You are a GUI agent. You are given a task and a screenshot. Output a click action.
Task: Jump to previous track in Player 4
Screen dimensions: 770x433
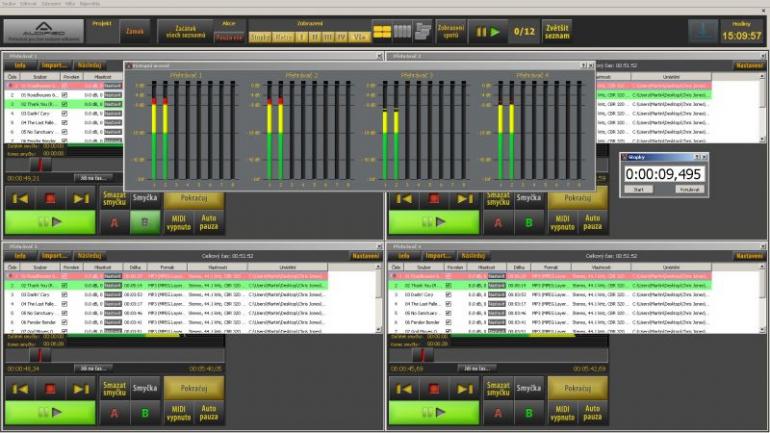[404, 389]
